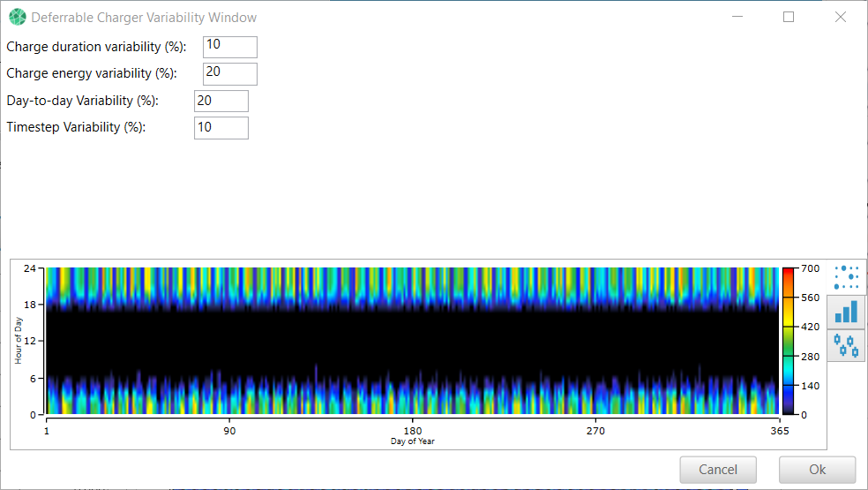The height and width of the screenshot is (490, 868).
Task: Focus the Charge energy variability input field
Action: pos(229,73)
